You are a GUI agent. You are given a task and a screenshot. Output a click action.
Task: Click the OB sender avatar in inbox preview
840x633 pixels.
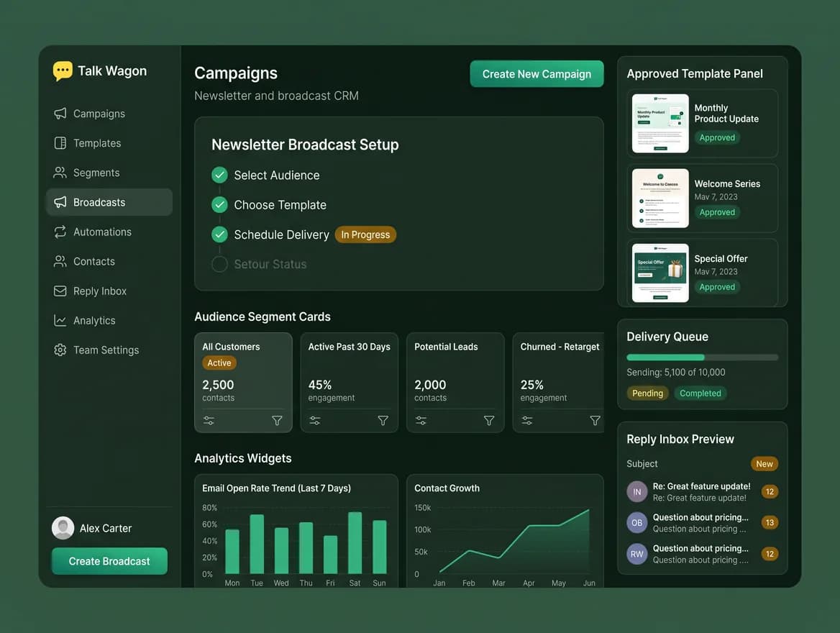[x=637, y=523]
